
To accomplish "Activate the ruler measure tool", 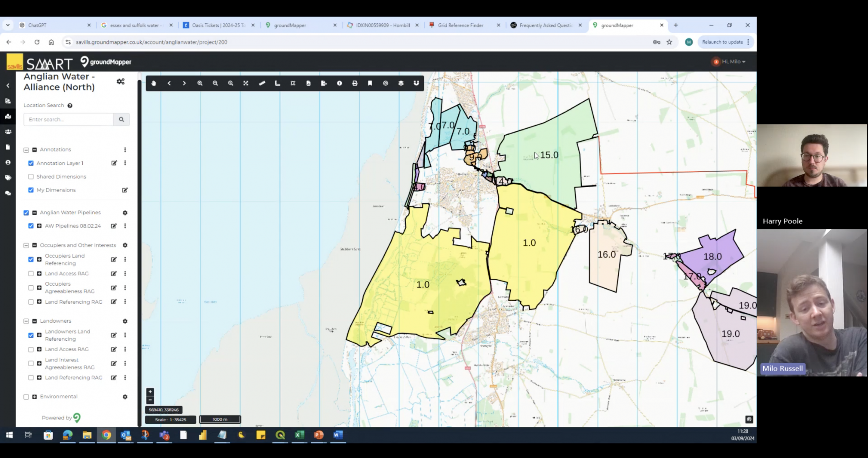I will tap(262, 83).
